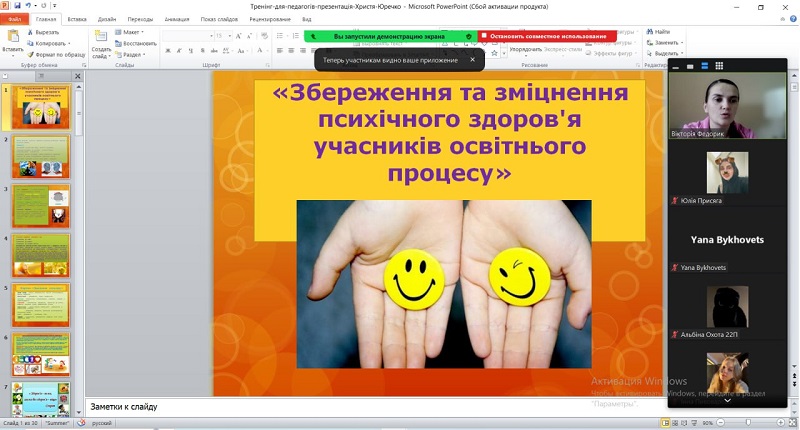Select slide 3 thumbnail
Viewport: 800px width, 430px height.
coord(41,206)
